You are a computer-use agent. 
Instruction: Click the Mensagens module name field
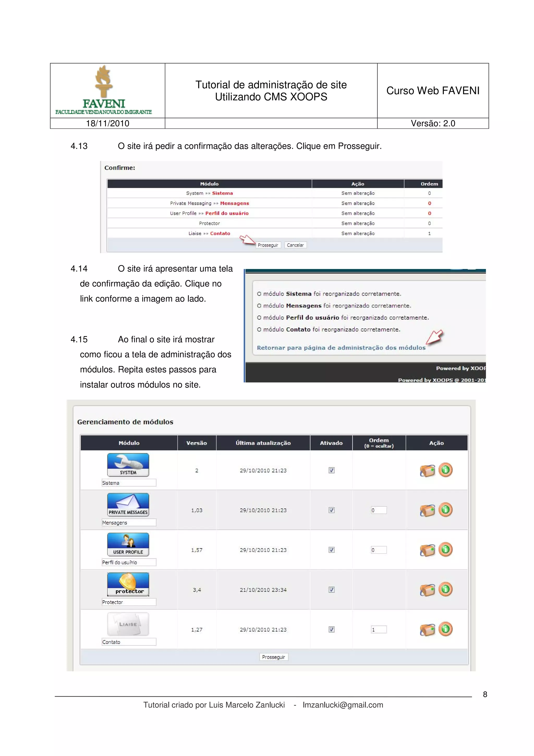(129, 523)
